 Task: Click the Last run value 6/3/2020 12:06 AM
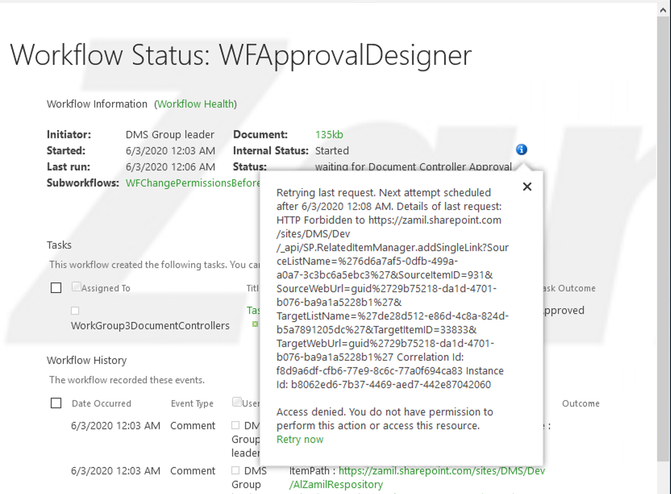pyautogui.click(x=170, y=167)
